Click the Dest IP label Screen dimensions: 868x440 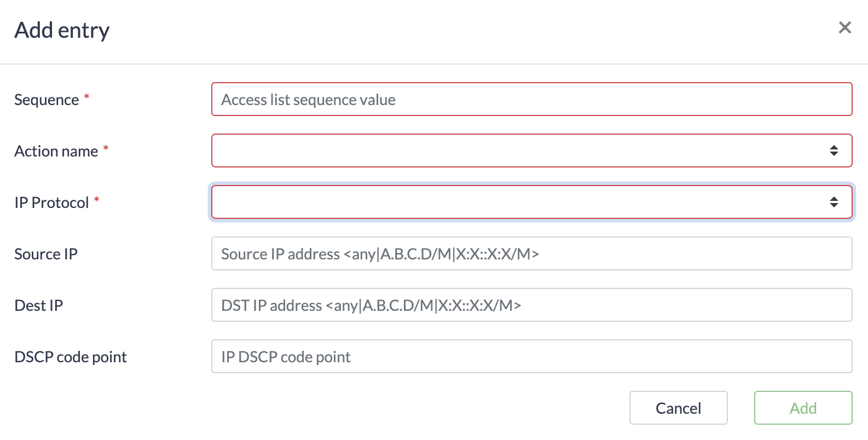click(x=39, y=305)
